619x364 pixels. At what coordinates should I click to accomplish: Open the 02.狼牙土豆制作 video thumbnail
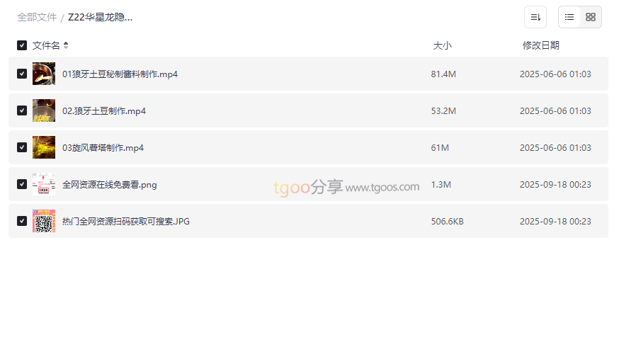pyautogui.click(x=44, y=110)
